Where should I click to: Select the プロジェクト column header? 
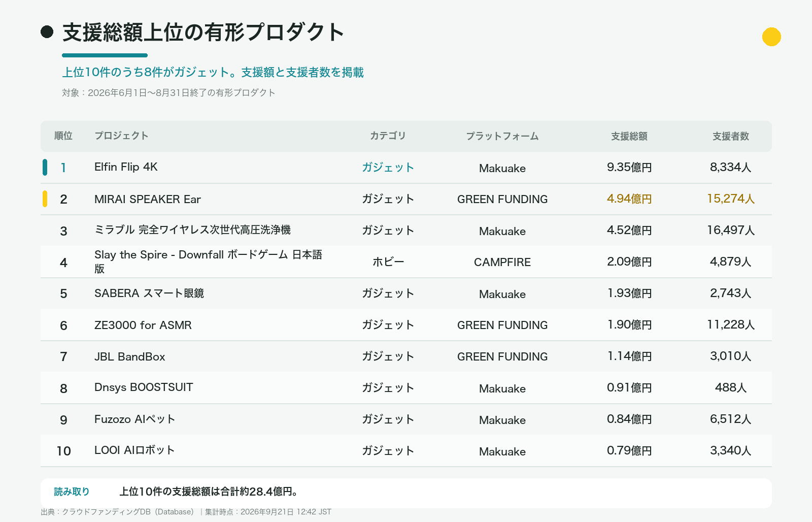(121, 136)
